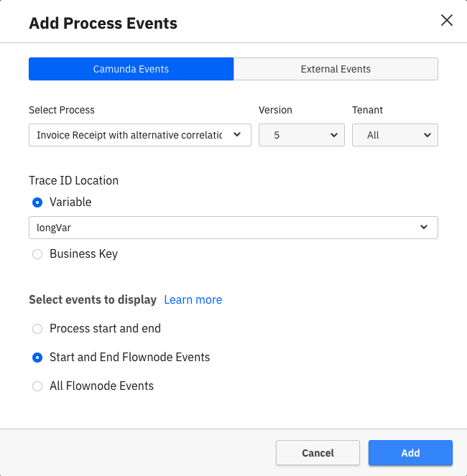The height and width of the screenshot is (476, 467).
Task: Open the Learn more link
Action: (x=193, y=300)
